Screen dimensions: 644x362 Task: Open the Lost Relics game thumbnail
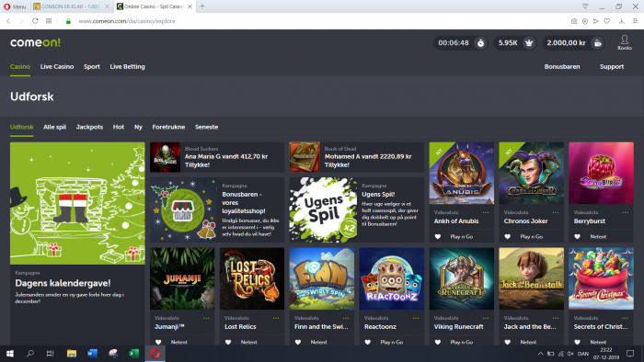(x=252, y=278)
